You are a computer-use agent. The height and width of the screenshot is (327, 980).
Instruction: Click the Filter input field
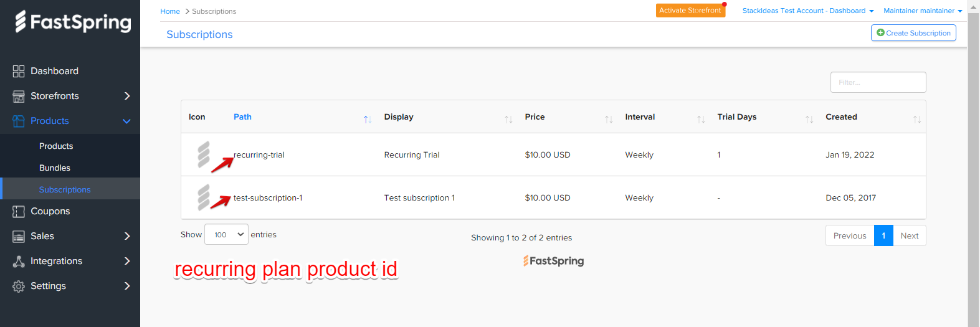pos(878,82)
